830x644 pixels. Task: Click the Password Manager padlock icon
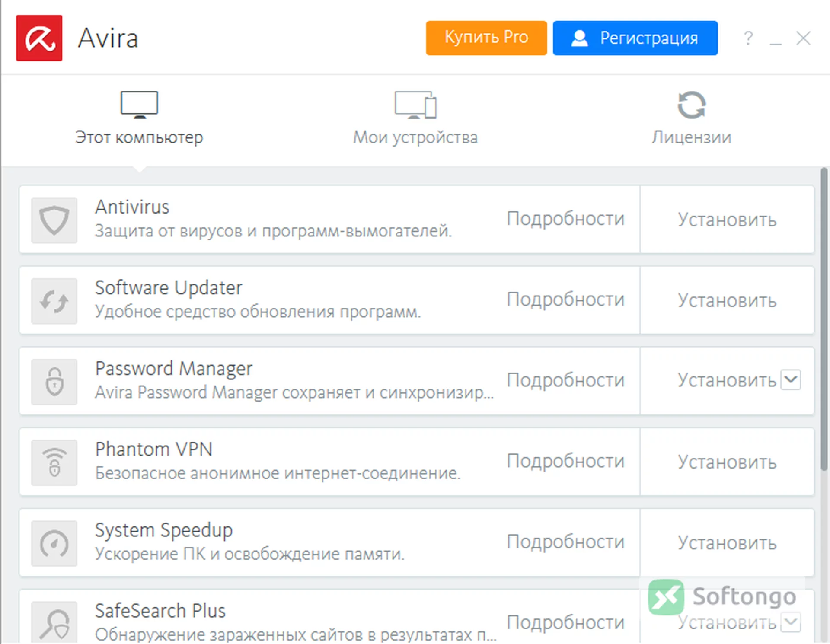tap(54, 382)
